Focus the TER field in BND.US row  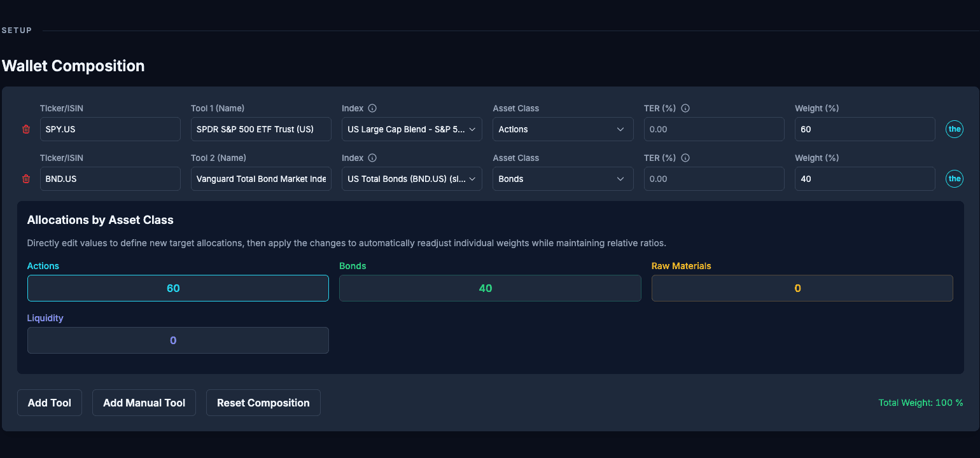coord(714,179)
